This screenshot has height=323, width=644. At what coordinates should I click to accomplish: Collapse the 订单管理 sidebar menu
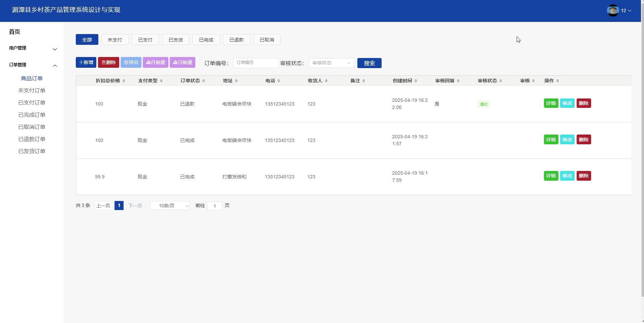click(x=33, y=65)
